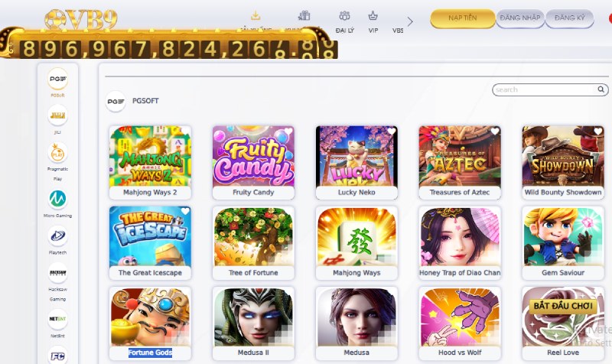This screenshot has height=364, width=612.
Task: Click Bắt Đầu Chơi on Reel Love
Action: (563, 306)
